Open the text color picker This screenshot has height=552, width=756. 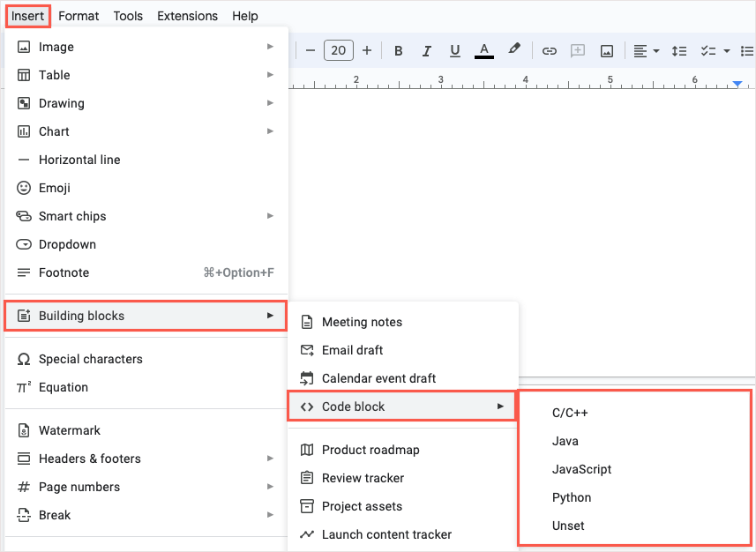pos(483,50)
